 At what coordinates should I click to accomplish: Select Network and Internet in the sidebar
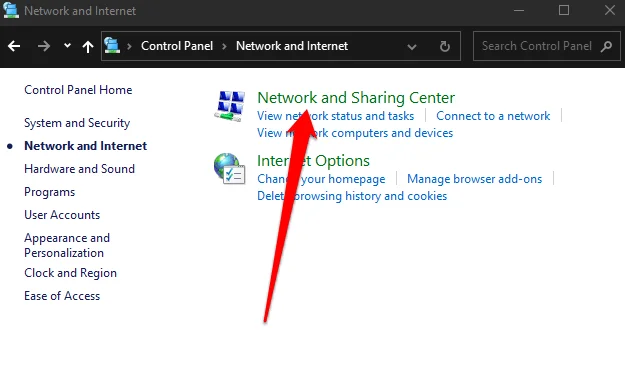coord(85,146)
